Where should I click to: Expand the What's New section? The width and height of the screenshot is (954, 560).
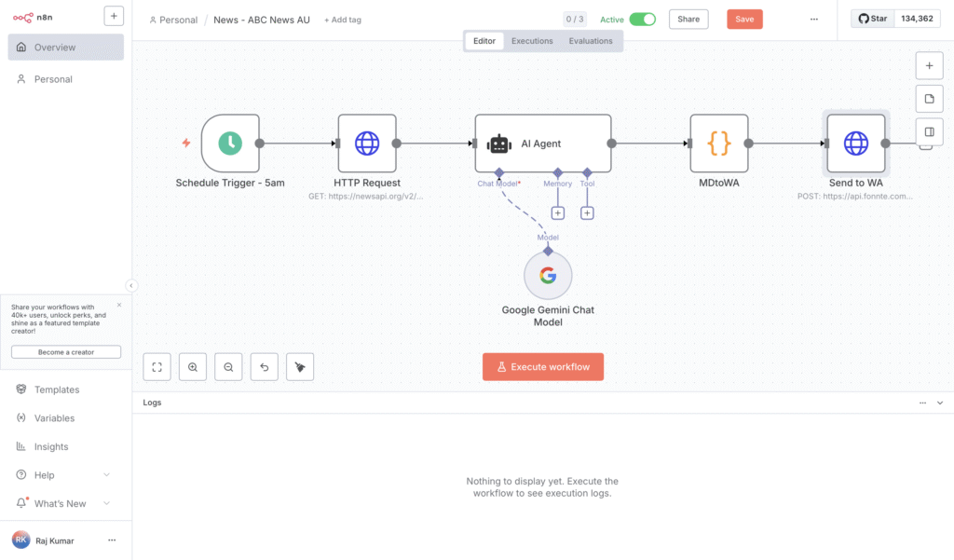point(106,503)
